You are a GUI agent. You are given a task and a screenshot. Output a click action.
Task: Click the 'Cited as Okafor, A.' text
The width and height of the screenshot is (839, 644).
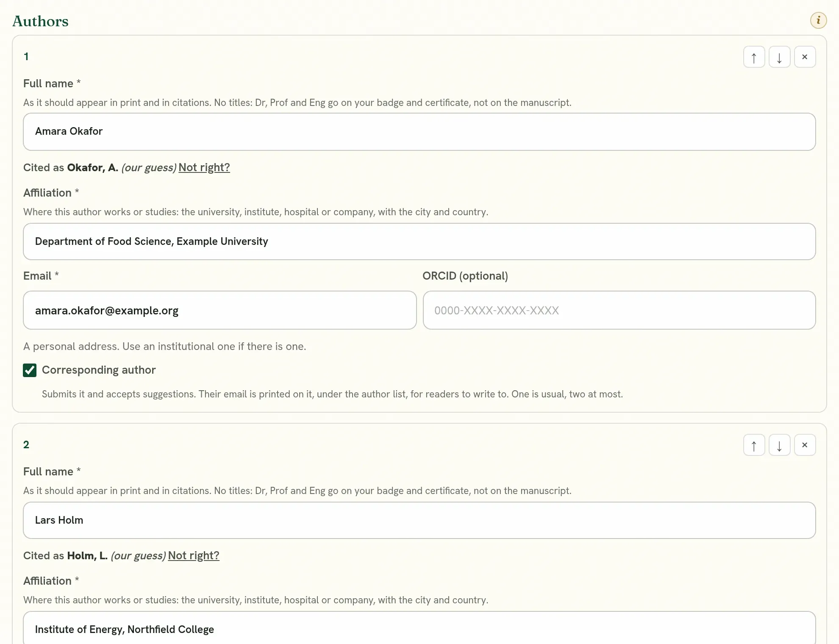pos(71,167)
